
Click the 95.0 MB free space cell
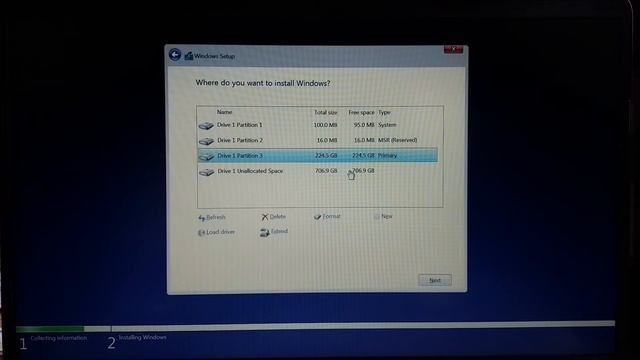point(364,125)
